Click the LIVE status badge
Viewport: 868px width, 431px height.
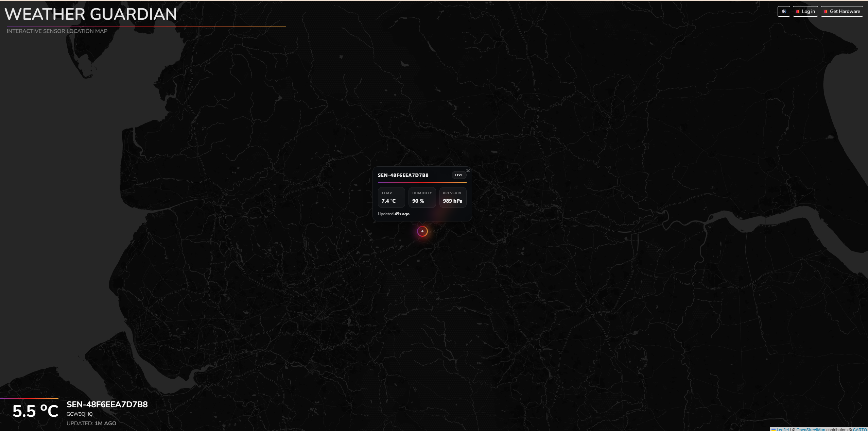click(x=458, y=175)
